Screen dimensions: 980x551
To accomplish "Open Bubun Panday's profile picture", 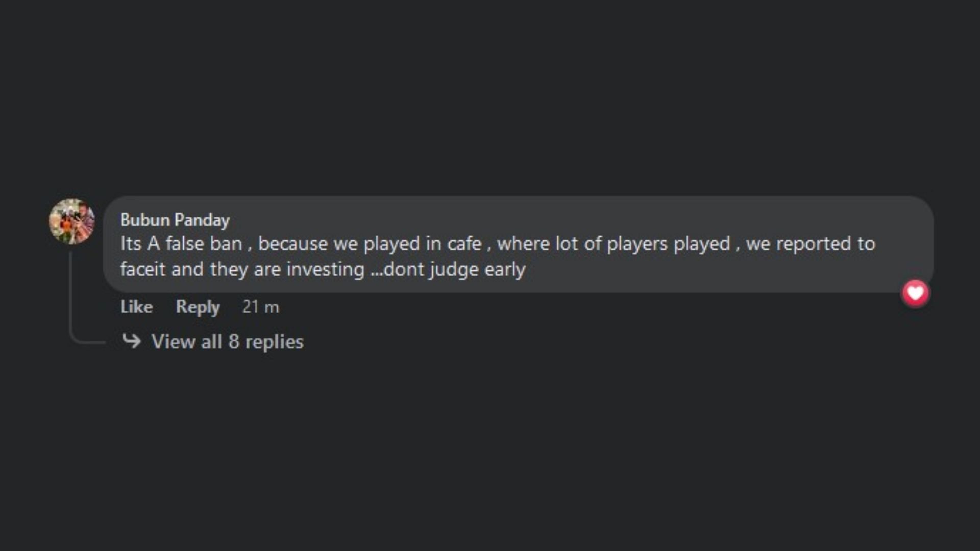I will click(71, 221).
